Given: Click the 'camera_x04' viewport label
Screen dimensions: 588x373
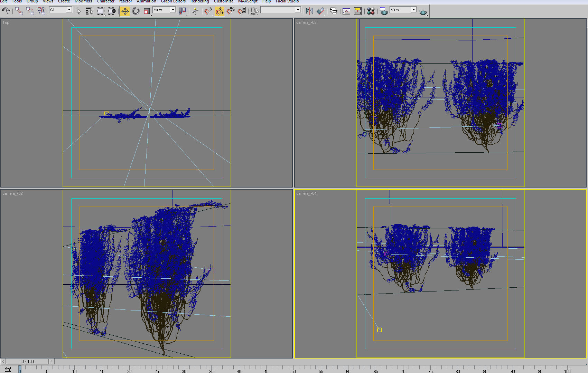Looking at the screenshot, I should 306,193.
